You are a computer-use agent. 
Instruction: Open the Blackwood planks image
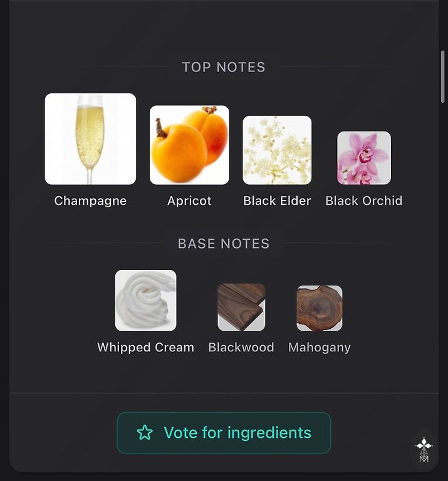tap(241, 307)
